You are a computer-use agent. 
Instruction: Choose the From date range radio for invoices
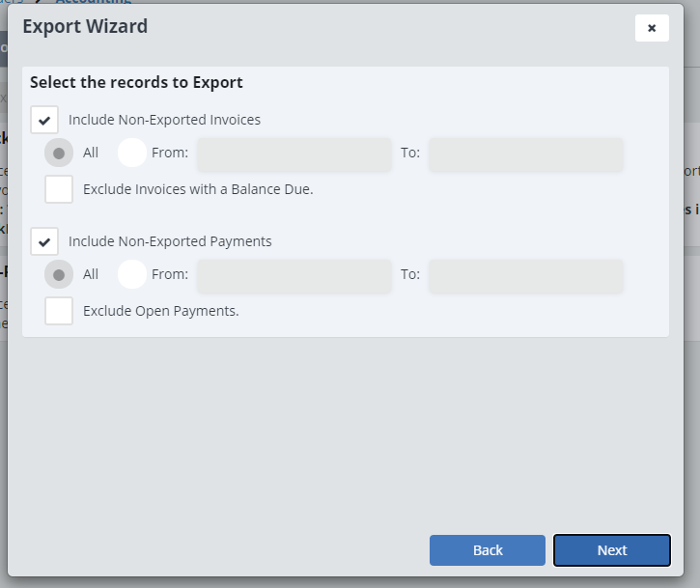(131, 154)
